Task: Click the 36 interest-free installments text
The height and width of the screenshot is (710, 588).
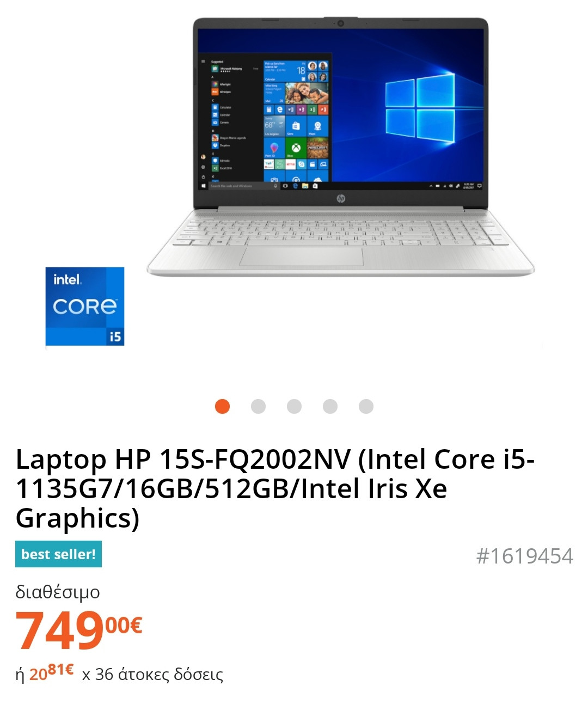Action: coord(152,675)
